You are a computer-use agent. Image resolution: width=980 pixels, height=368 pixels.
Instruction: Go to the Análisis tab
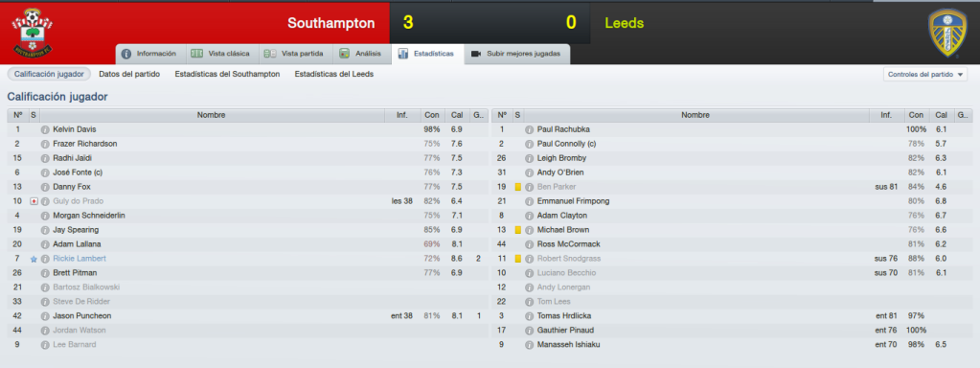(361, 54)
